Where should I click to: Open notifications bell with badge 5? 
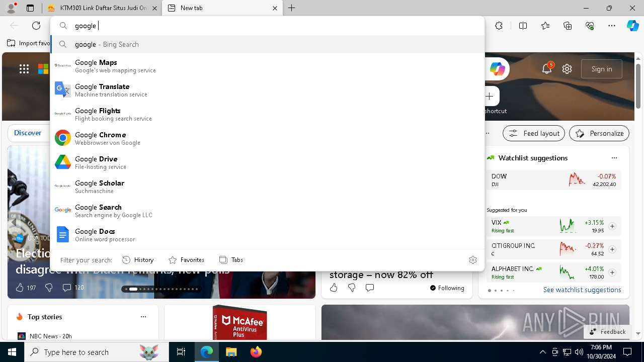[547, 69]
